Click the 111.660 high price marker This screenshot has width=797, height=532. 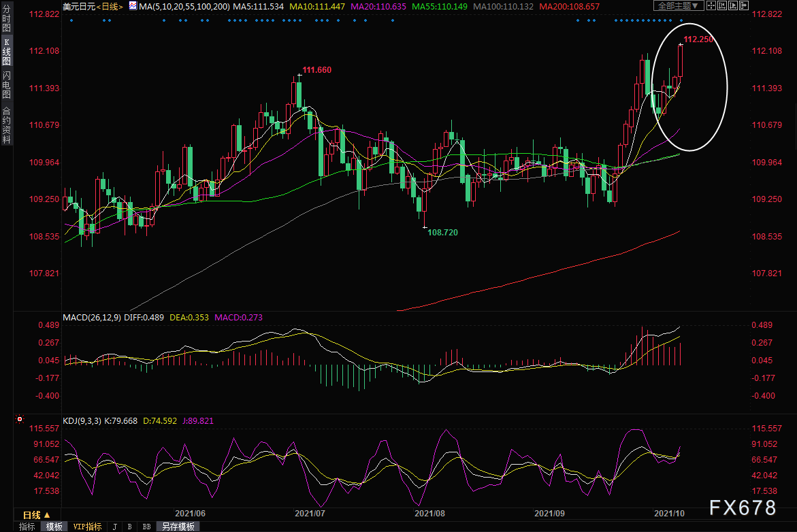[316, 70]
